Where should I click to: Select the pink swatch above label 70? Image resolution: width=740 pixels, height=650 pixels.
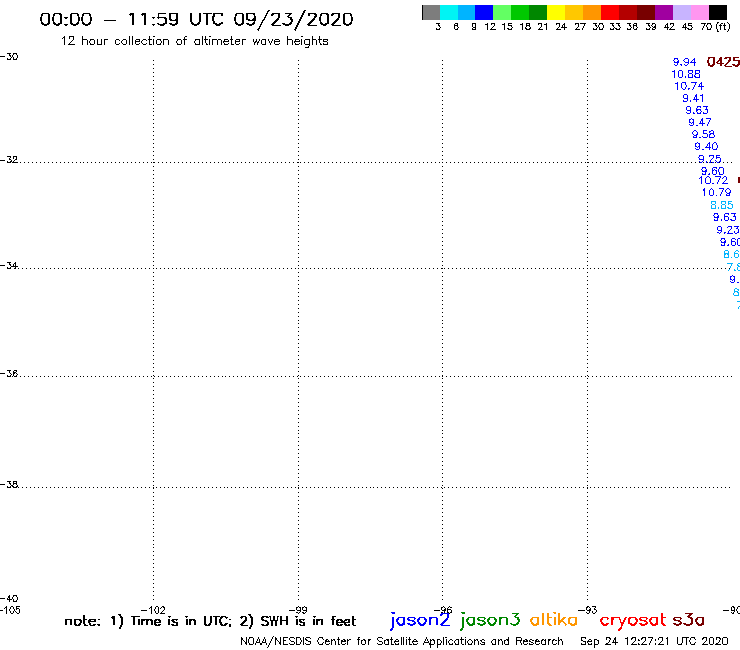(699, 12)
